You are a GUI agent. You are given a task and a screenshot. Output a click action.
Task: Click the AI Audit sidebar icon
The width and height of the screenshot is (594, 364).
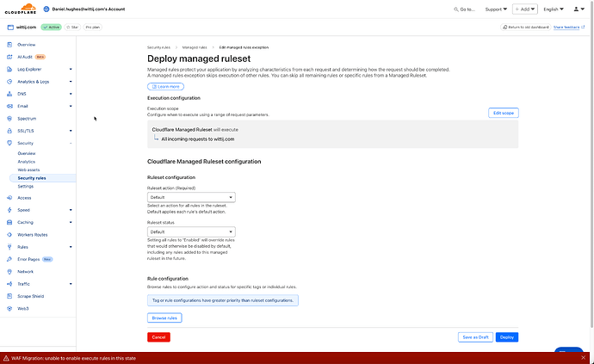pos(9,57)
